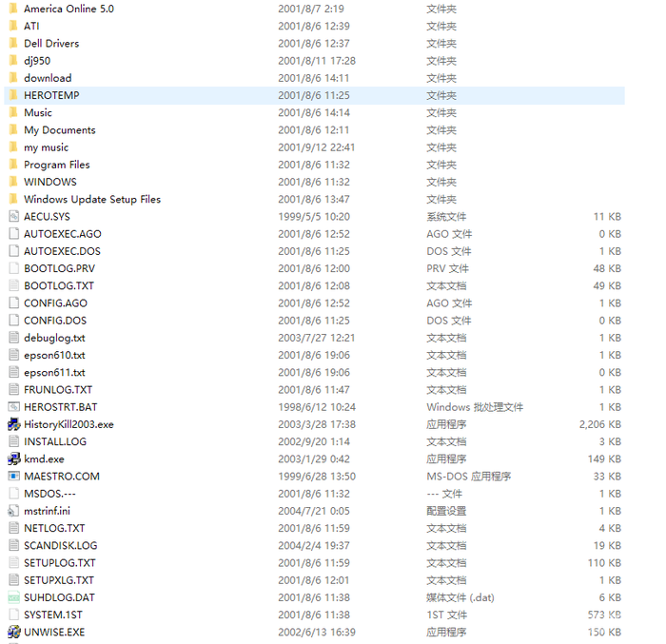Click the 2001/8/11 17:28 modified date
The height and width of the screenshot is (644, 666).
[317, 61]
